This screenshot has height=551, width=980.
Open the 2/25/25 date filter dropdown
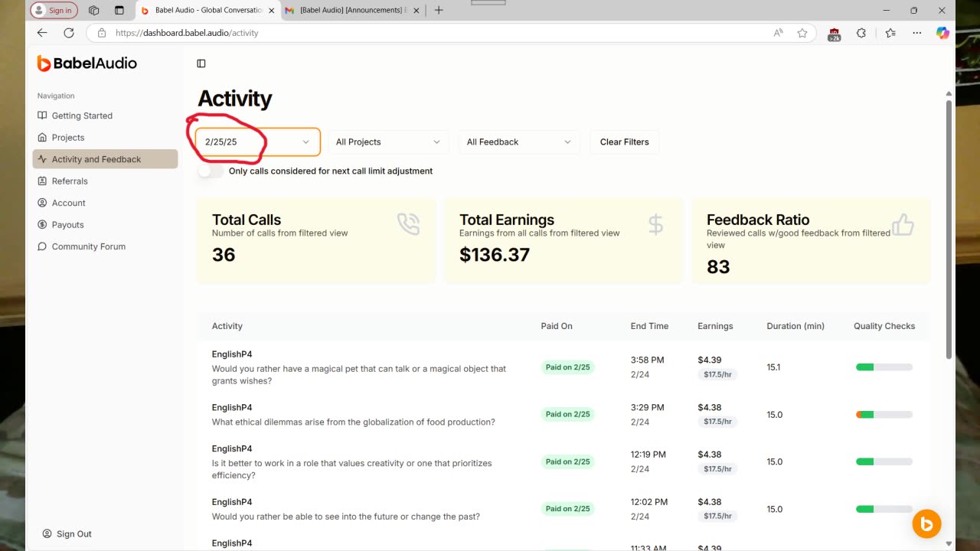pyautogui.click(x=257, y=142)
